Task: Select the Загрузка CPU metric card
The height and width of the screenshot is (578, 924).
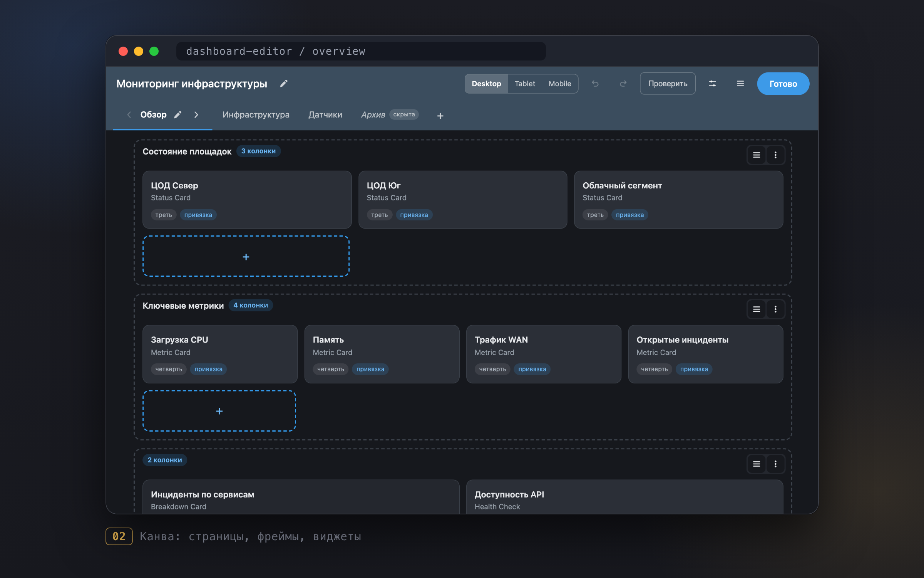Action: pos(220,354)
